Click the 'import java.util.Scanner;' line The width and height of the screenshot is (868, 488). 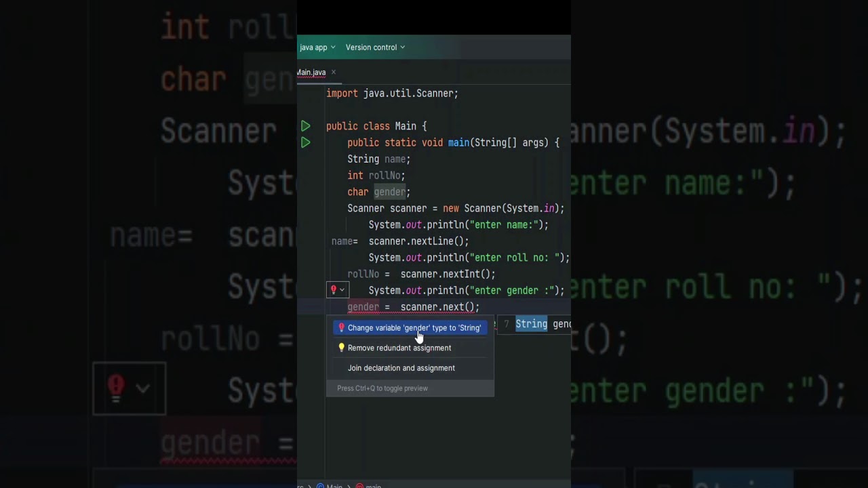(x=392, y=94)
